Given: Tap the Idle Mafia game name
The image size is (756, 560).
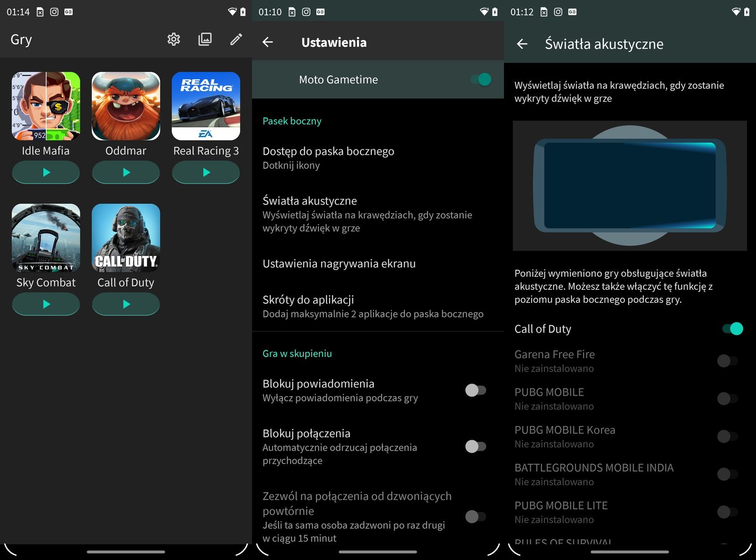Looking at the screenshot, I should (x=46, y=151).
